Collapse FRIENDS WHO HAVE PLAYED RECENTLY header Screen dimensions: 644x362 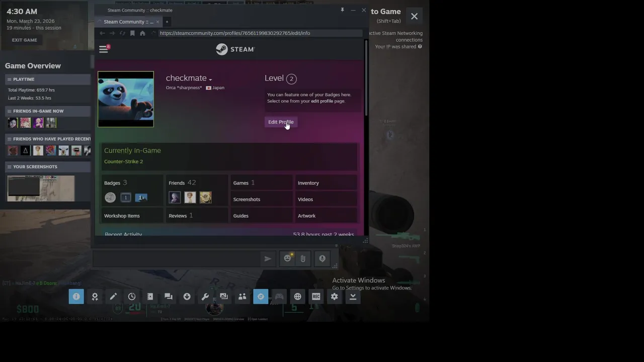48,139
